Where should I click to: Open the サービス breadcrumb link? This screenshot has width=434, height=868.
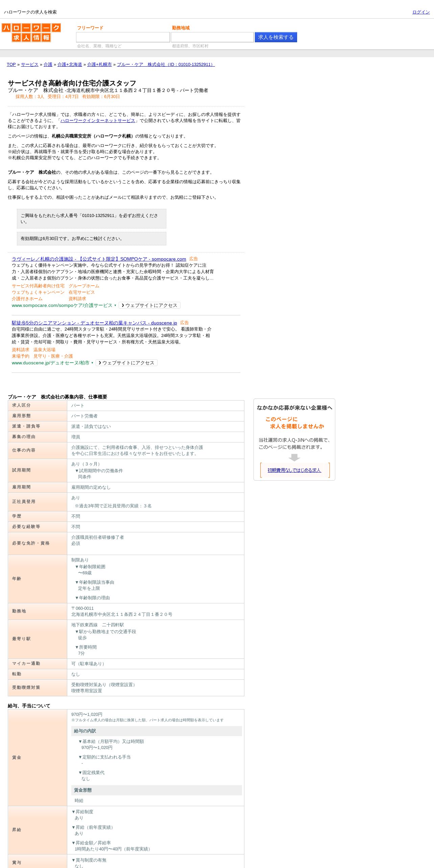click(x=30, y=65)
